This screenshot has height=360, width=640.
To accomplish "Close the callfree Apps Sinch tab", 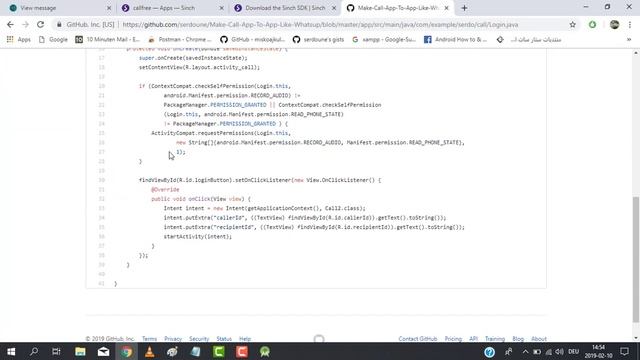I will tap(222, 8).
